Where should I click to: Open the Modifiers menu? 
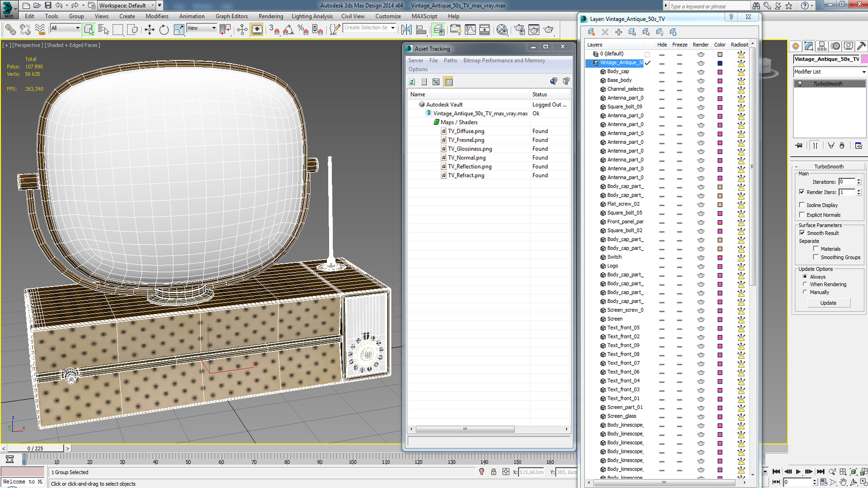[157, 16]
